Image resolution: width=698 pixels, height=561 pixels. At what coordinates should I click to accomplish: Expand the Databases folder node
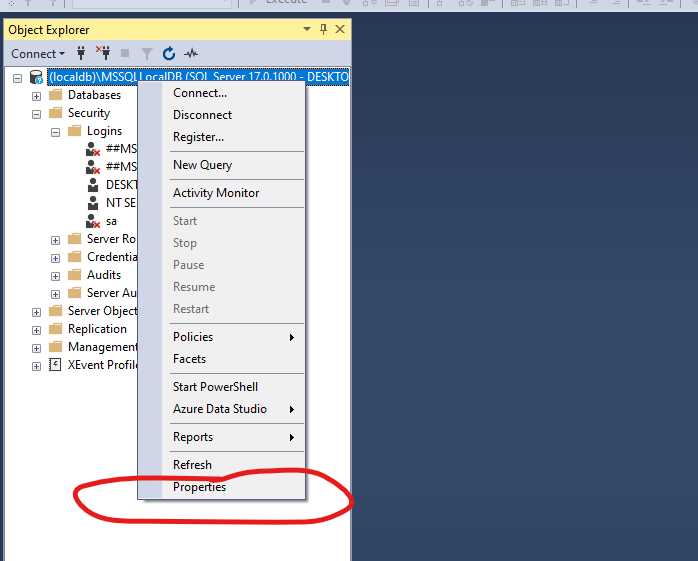coord(37,96)
